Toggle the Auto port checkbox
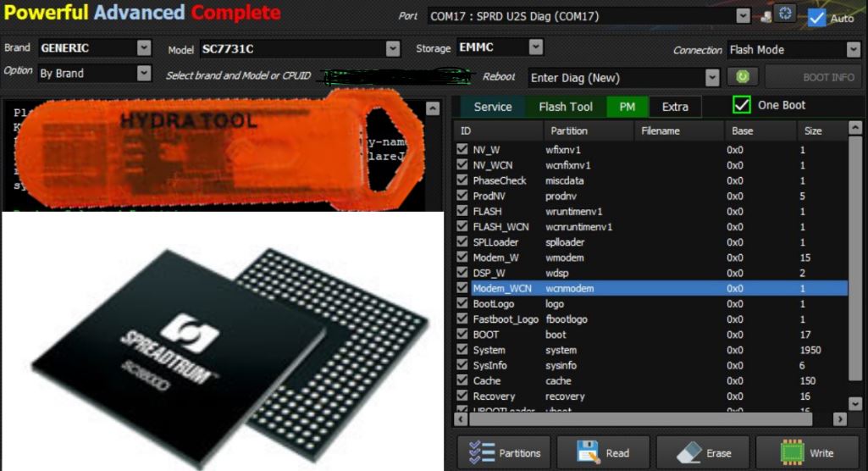868x471 pixels. tap(816, 18)
